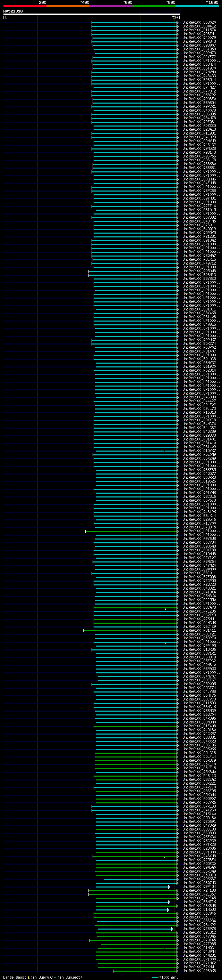Select label UniRef100_B7FM27
Image resolution: width=222 pixels, height=980 pixels.
199,88
